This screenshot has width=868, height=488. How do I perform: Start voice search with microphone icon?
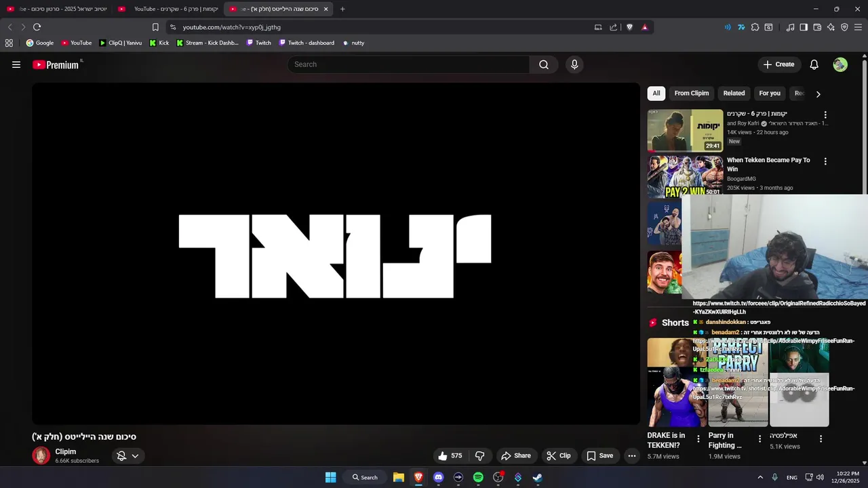[574, 64]
